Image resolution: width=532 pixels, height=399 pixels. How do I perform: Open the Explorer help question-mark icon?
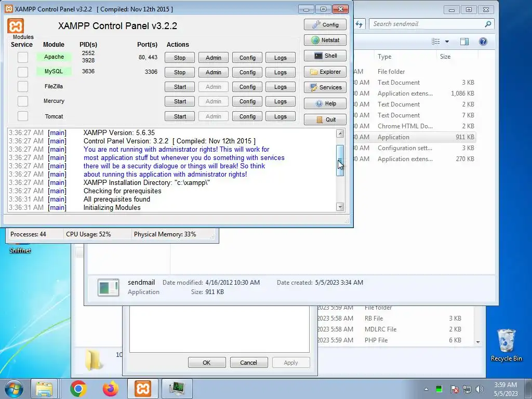coord(483,42)
